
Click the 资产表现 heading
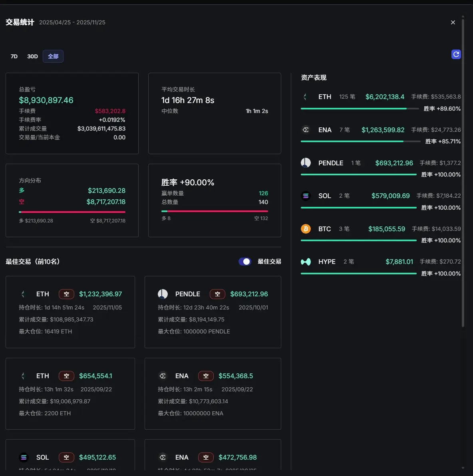point(314,78)
